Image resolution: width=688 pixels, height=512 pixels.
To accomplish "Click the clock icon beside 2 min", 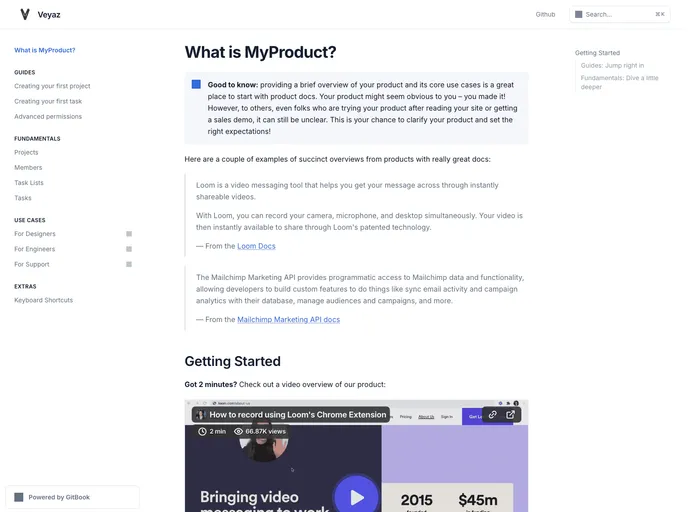I will pyautogui.click(x=202, y=431).
